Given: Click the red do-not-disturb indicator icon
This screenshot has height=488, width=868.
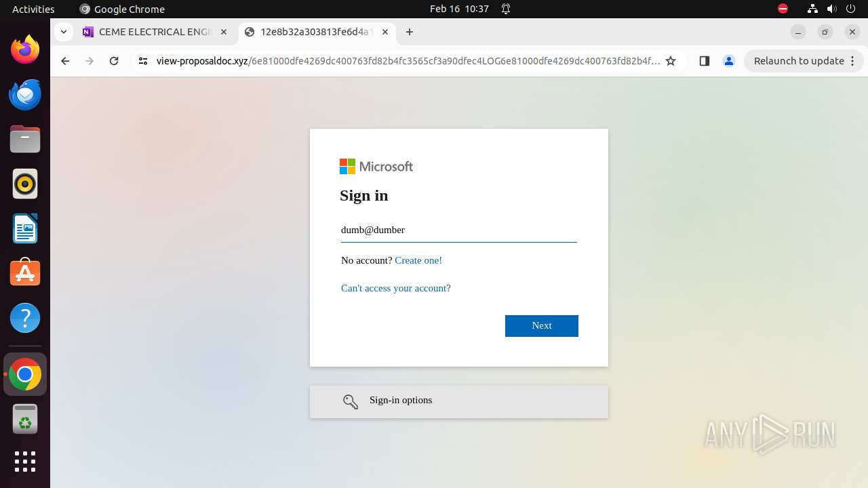Looking at the screenshot, I should [x=783, y=9].
